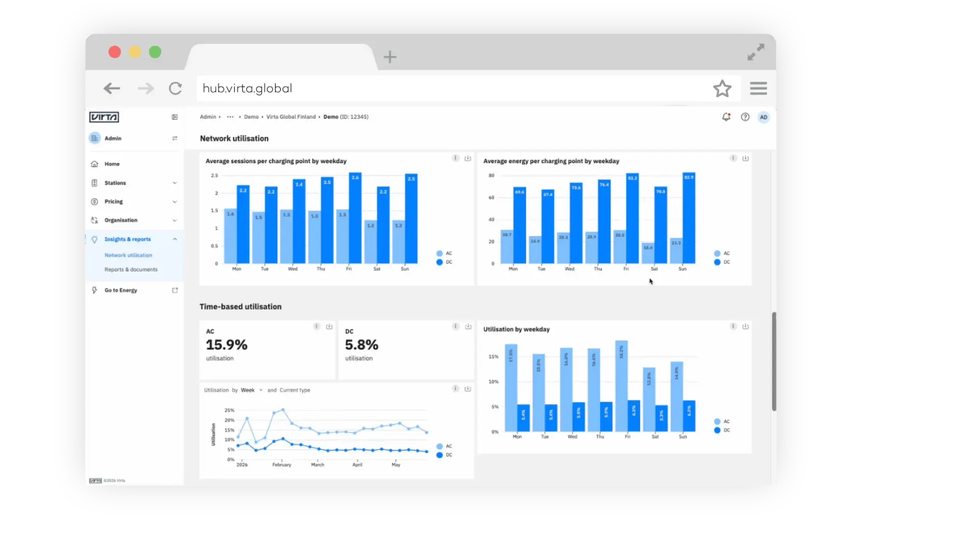Expand the Organisation menu chevron
980x551 pixels.
pos(175,220)
